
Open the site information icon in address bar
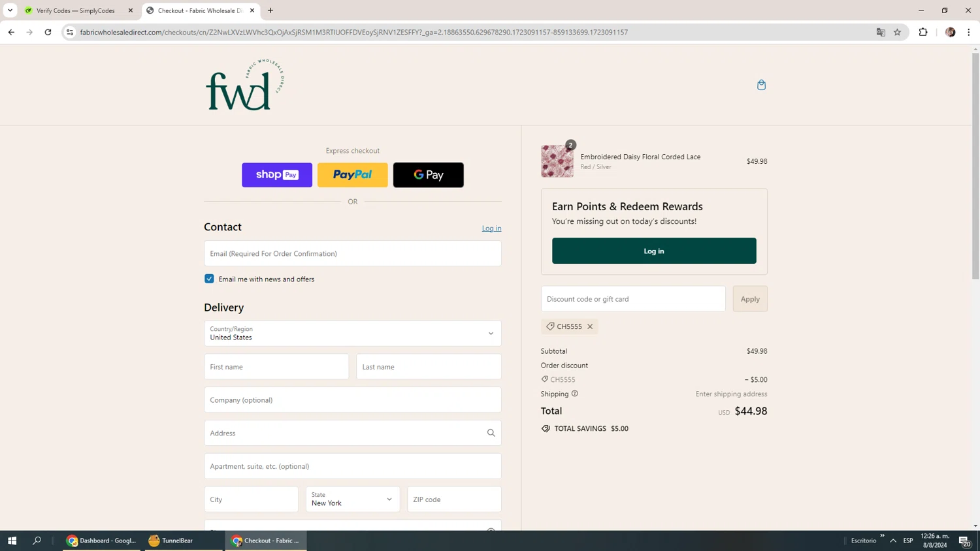pyautogui.click(x=70, y=32)
